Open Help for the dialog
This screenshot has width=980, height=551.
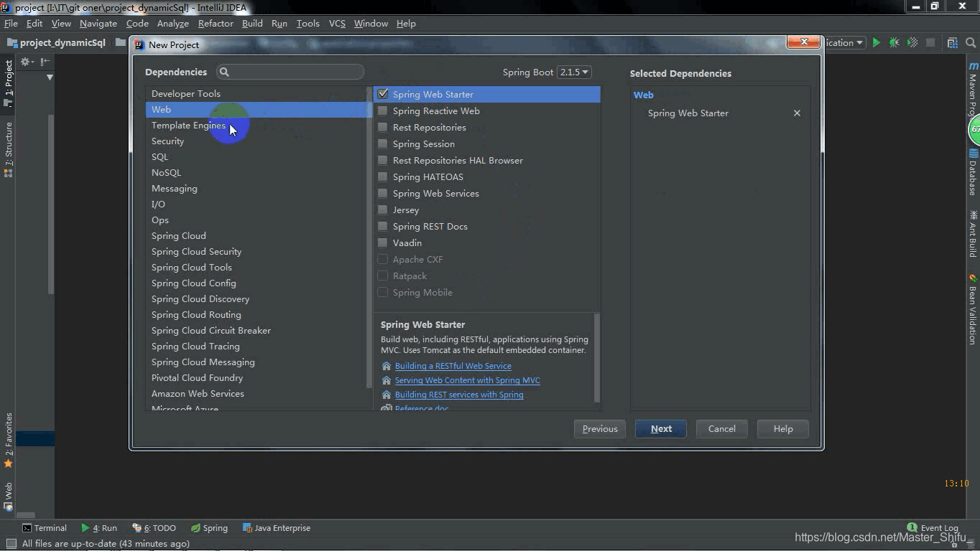783,429
